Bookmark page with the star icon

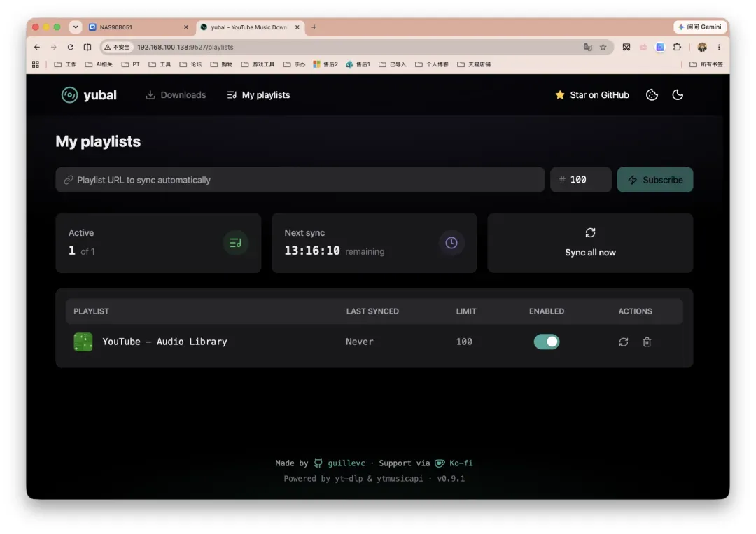603,47
